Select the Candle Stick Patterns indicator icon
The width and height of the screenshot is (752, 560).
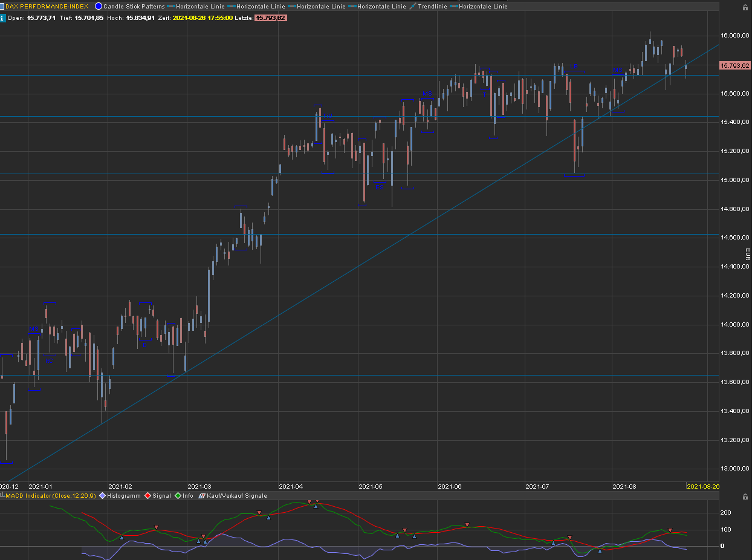point(97,5)
